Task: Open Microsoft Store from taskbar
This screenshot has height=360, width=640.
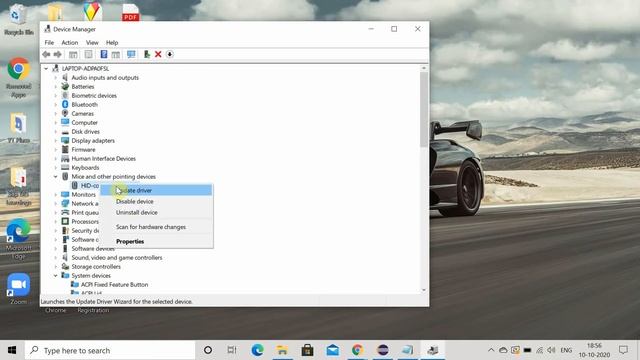Action: coord(307,350)
